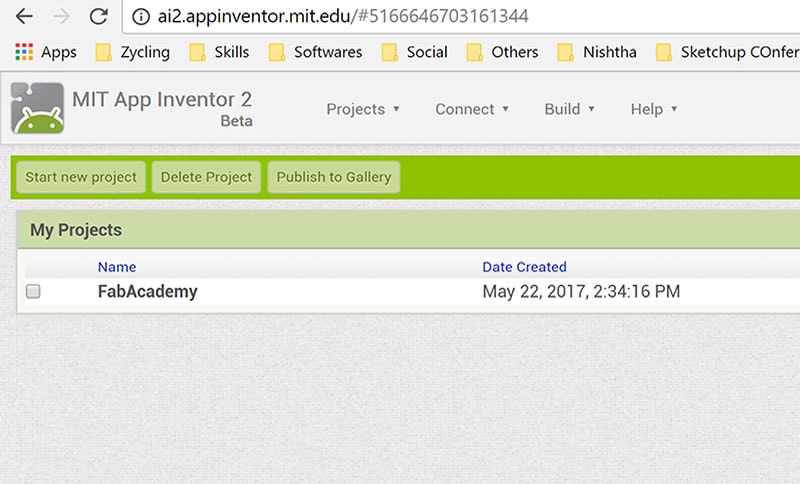
Task: Click the Delete Project button
Action: (206, 177)
